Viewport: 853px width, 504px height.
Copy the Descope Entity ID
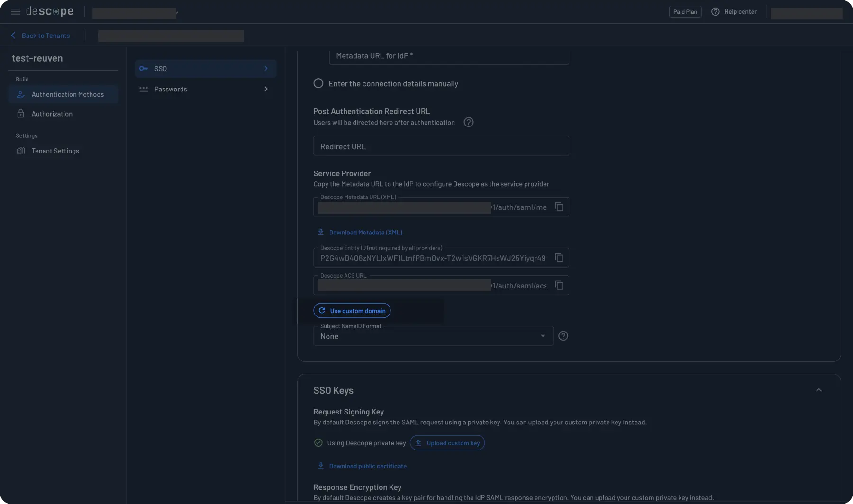click(x=559, y=257)
